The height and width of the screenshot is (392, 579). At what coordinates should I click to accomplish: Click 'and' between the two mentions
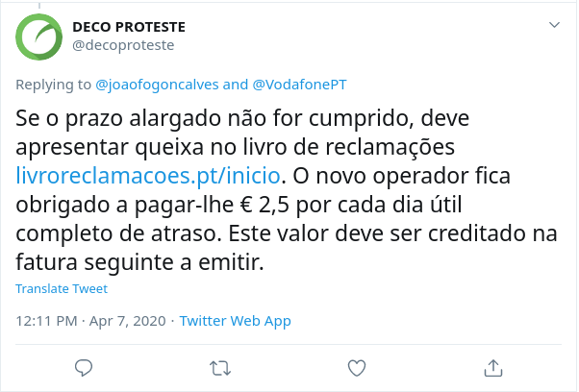tap(236, 85)
